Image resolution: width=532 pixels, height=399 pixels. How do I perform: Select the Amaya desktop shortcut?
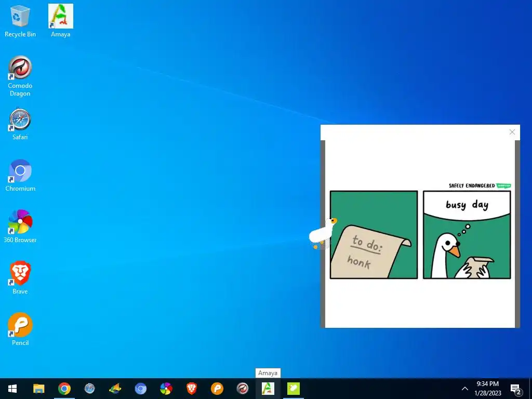[x=60, y=21]
